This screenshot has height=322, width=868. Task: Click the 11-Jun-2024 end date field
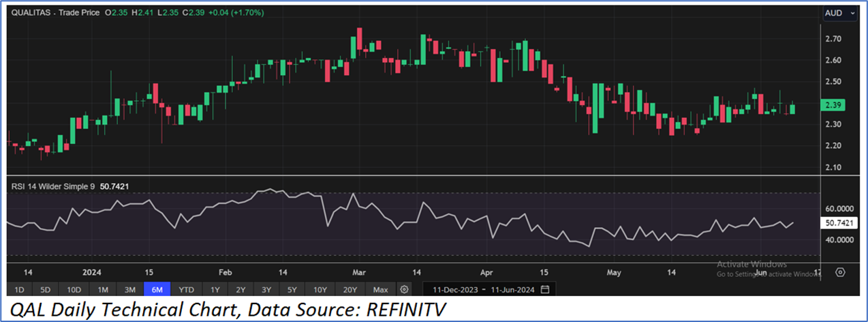pos(510,289)
